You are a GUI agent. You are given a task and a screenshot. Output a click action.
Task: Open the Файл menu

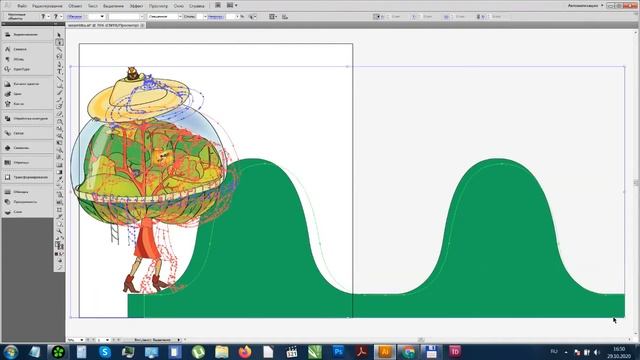tap(22, 6)
